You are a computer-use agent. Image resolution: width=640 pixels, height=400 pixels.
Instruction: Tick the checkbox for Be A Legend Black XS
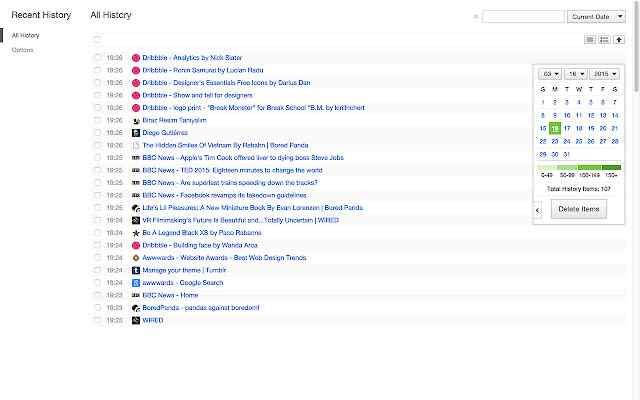(x=98, y=233)
